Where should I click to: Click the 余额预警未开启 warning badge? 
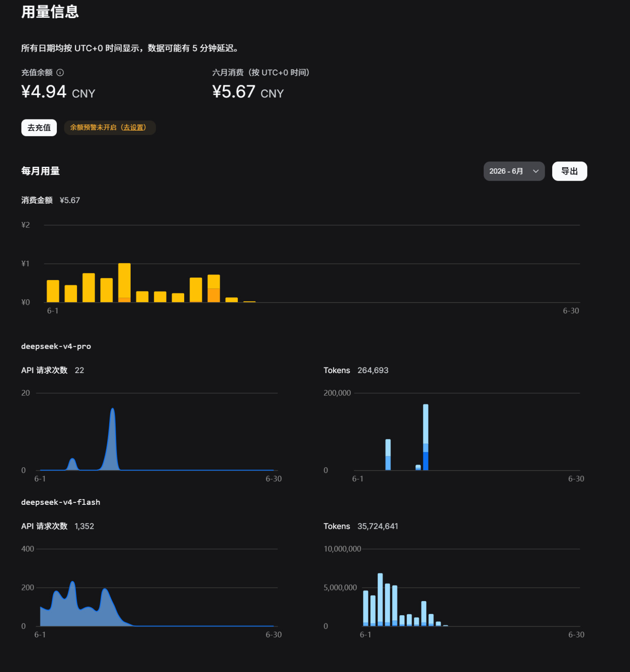(x=110, y=128)
